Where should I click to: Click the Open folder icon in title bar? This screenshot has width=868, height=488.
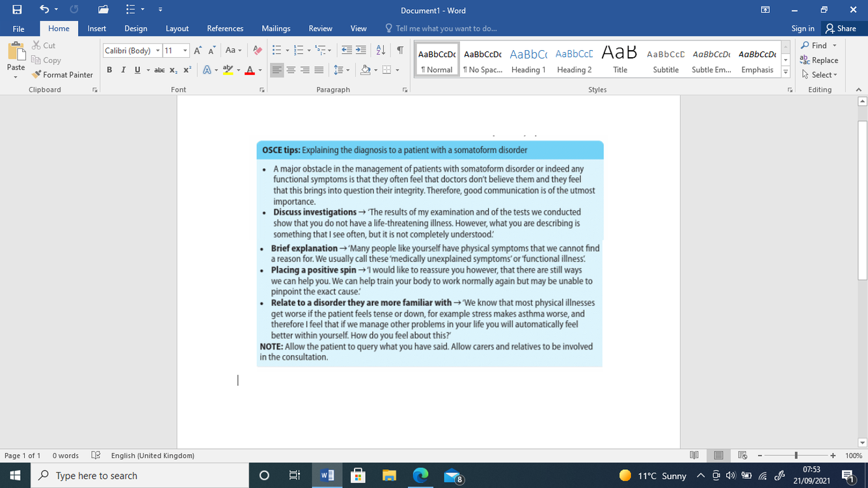pyautogui.click(x=103, y=10)
